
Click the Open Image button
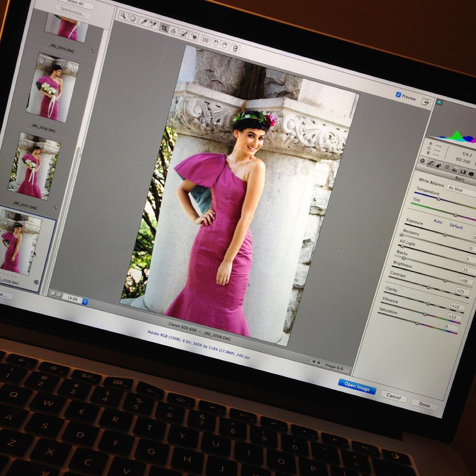357,387
